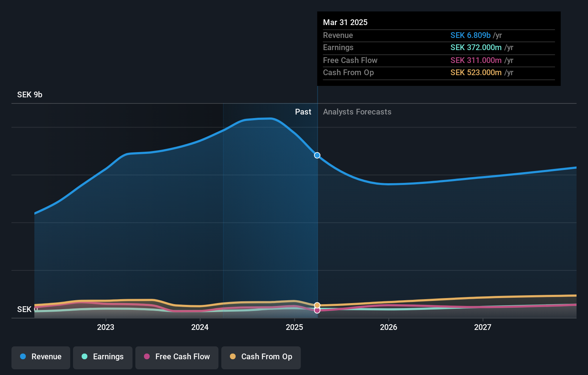Click the 2026 x-axis label
The width and height of the screenshot is (588, 375).
pos(389,327)
